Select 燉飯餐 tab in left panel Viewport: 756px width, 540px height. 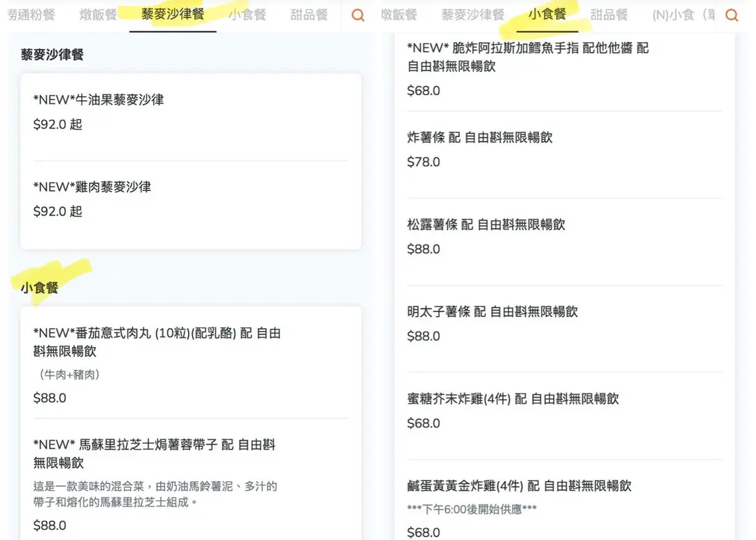tap(98, 15)
